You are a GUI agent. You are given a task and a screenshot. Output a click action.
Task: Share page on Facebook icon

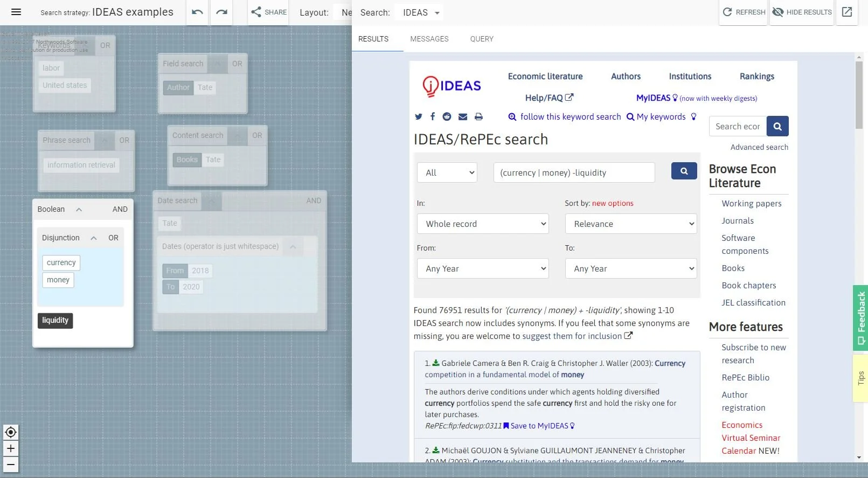432,116
